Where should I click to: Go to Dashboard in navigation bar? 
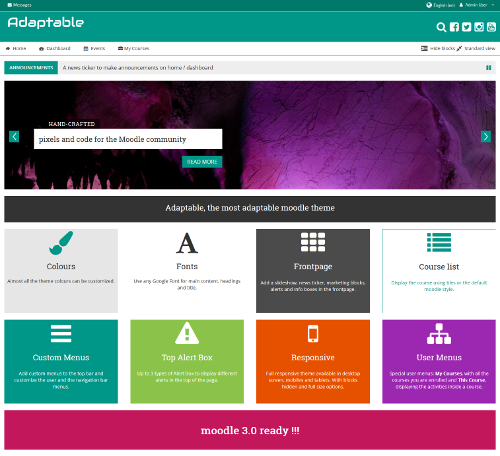[x=55, y=48]
